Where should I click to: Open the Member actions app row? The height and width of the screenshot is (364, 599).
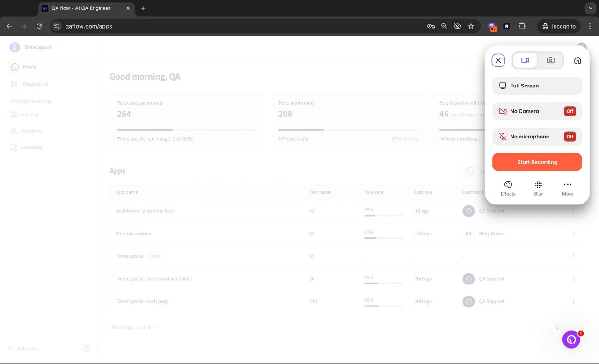coord(133,233)
